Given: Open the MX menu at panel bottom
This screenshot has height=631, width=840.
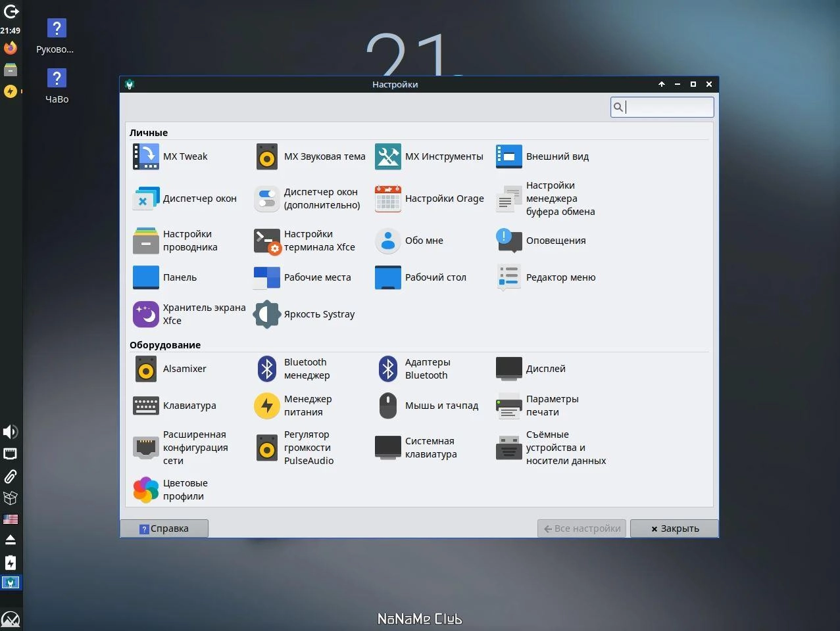Looking at the screenshot, I should point(11,620).
